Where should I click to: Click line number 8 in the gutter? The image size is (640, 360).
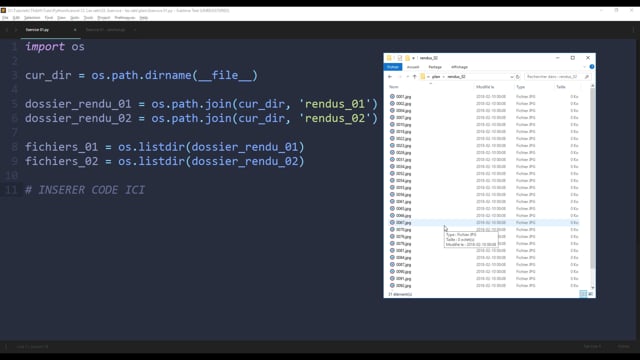[x=15, y=147]
